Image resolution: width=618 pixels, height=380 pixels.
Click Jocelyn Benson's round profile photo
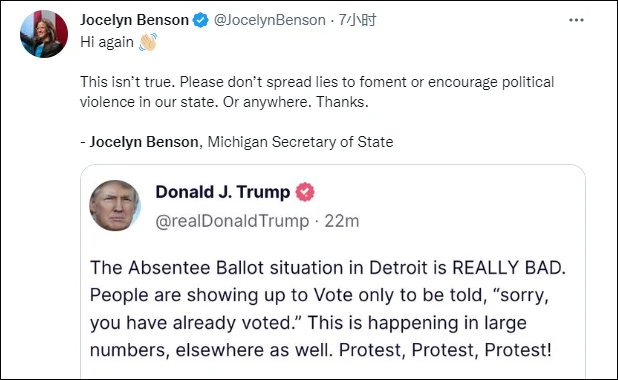(x=44, y=34)
